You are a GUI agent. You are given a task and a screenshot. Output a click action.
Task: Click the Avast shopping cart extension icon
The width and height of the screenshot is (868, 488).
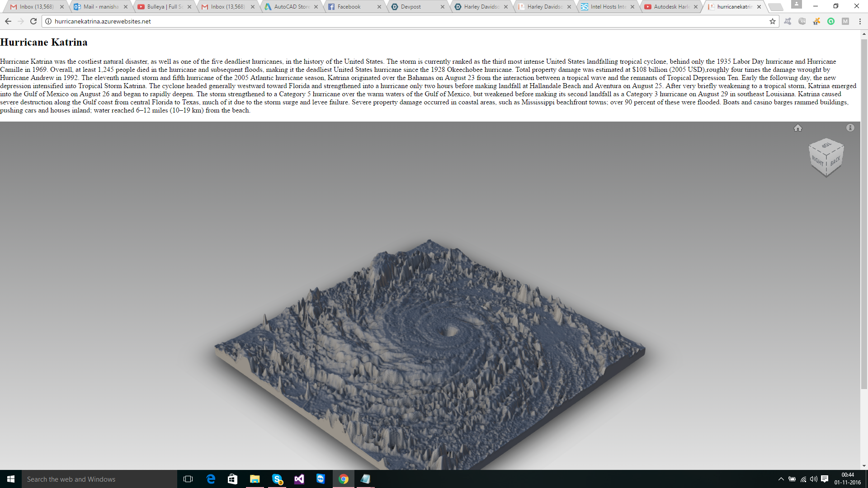(816, 21)
